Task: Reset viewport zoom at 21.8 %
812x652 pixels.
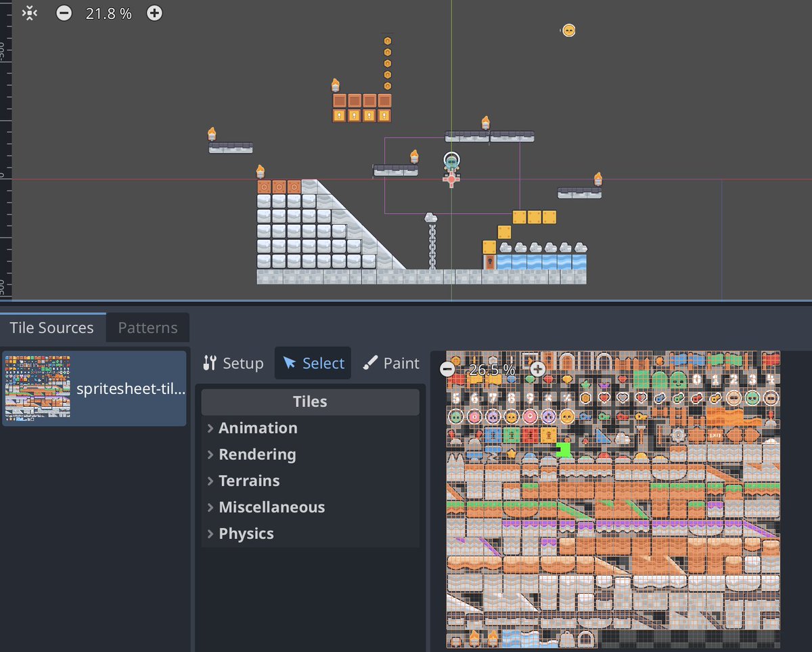Action: (x=108, y=13)
